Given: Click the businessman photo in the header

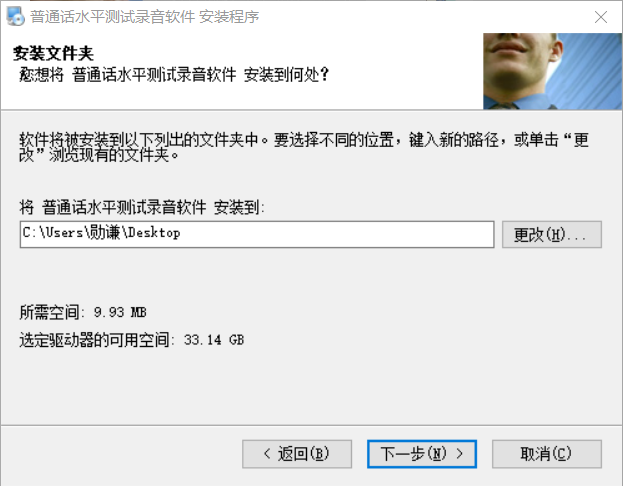Looking at the screenshot, I should pos(552,71).
